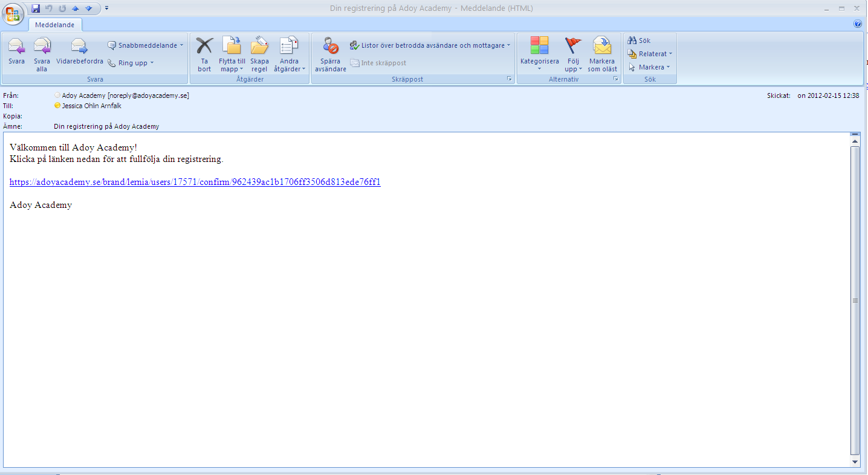Open the Office button menu

[12, 15]
